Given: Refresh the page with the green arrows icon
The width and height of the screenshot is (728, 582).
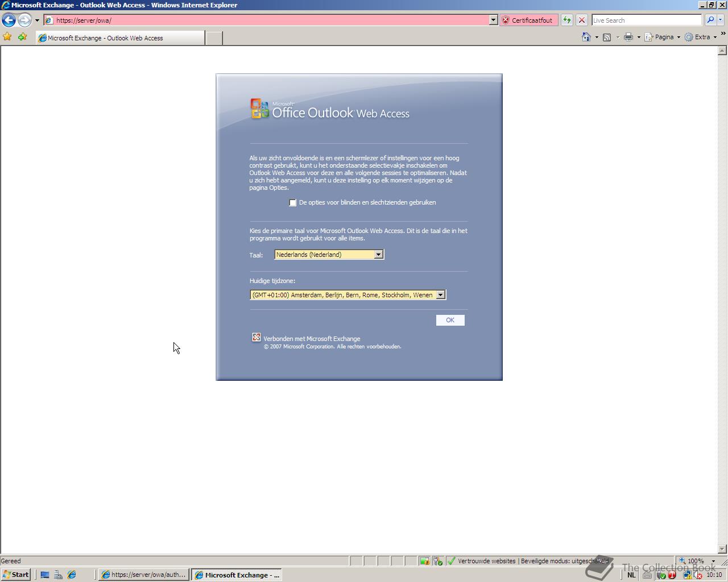Looking at the screenshot, I should click(567, 20).
